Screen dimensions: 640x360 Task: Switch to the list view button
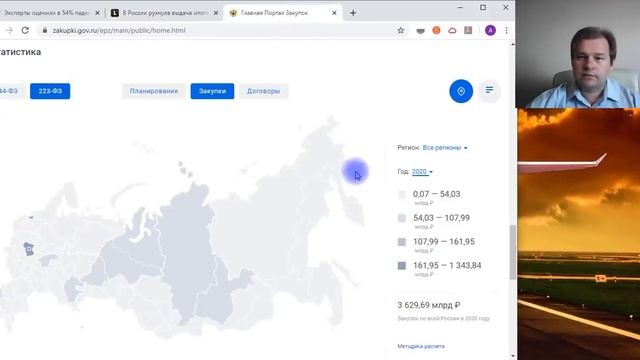489,91
